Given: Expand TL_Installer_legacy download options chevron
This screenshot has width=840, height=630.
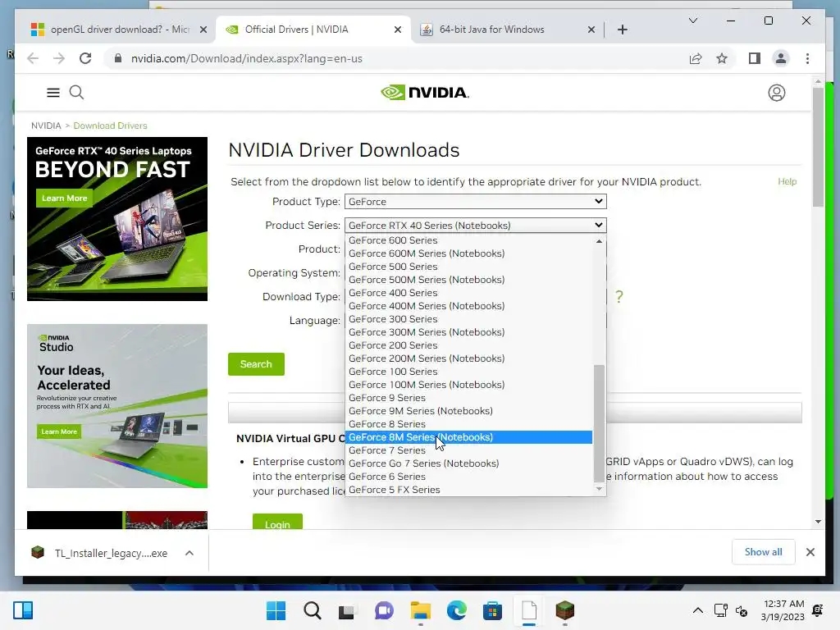Looking at the screenshot, I should [189, 553].
